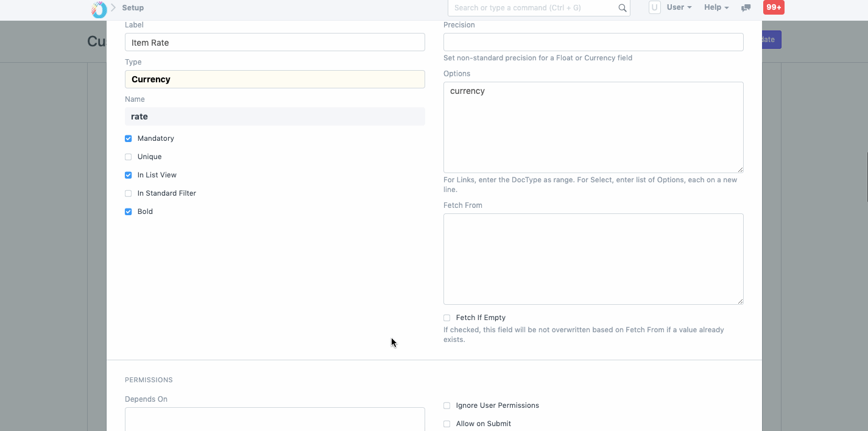Open the chat messages icon
This screenshot has height=431, width=868.
(746, 8)
